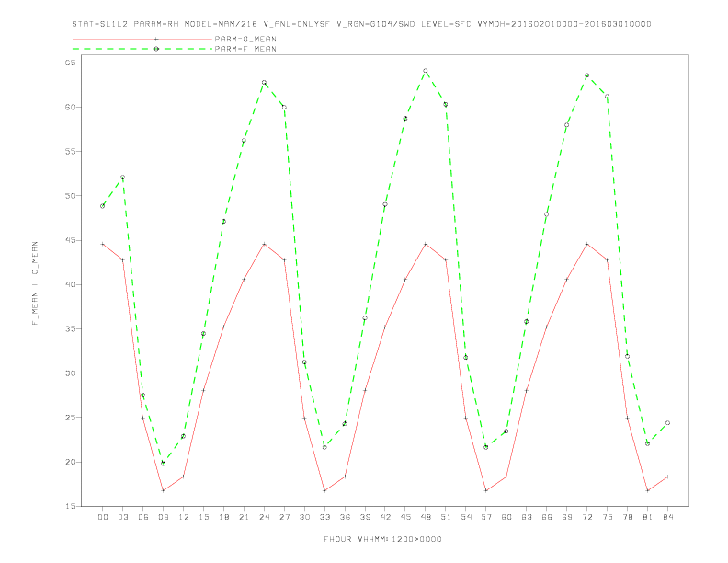Click the x-axis tick label 06
This screenshot has width=728, height=563.
pyautogui.click(x=143, y=517)
